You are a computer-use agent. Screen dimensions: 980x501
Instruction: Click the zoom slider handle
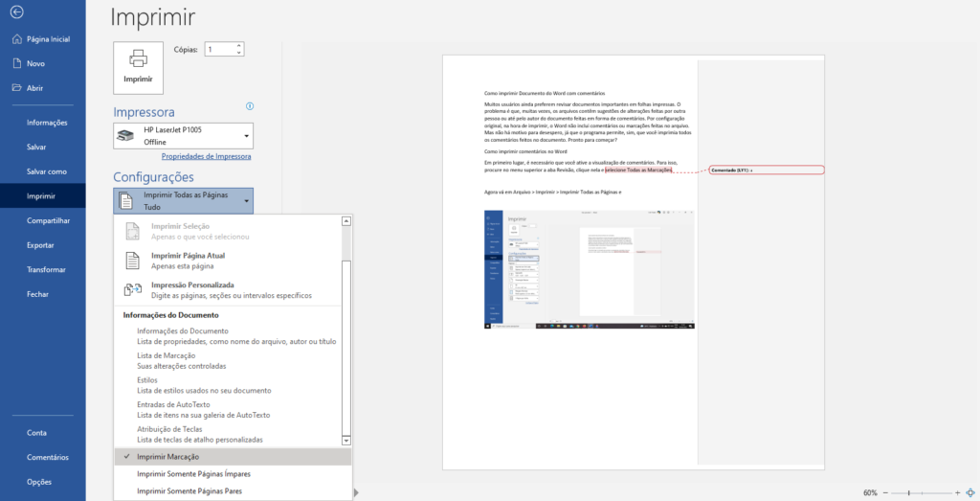pyautogui.click(x=909, y=493)
